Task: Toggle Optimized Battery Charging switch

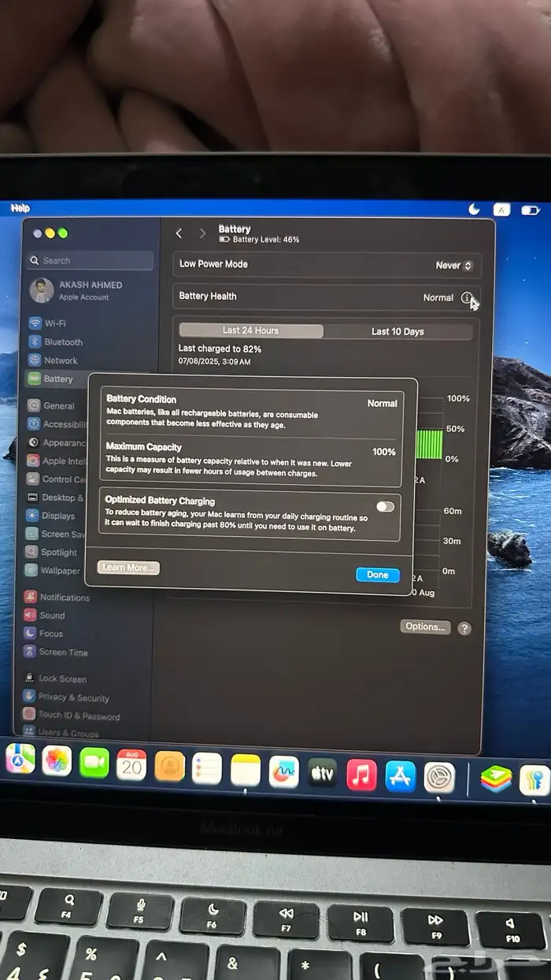Action: [x=385, y=507]
